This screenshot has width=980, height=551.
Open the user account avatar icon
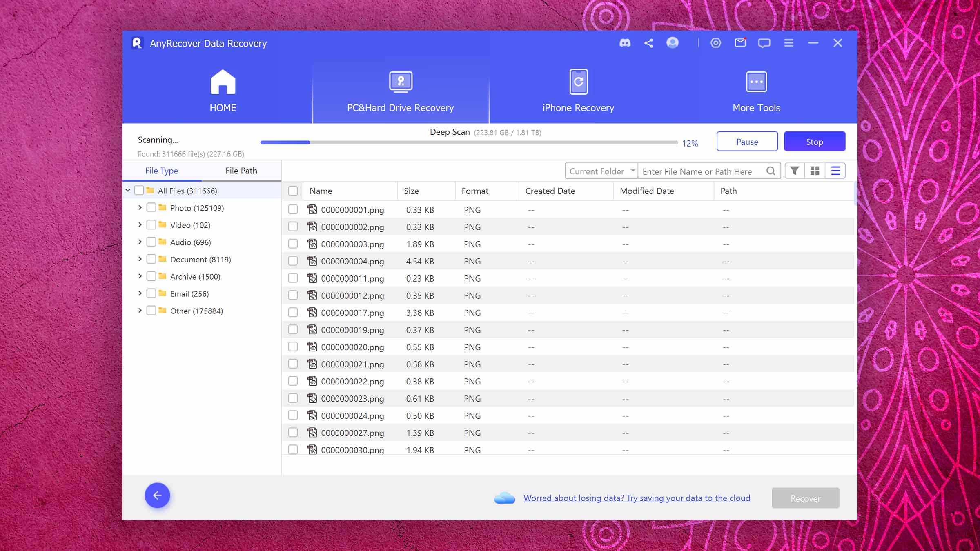(x=673, y=42)
